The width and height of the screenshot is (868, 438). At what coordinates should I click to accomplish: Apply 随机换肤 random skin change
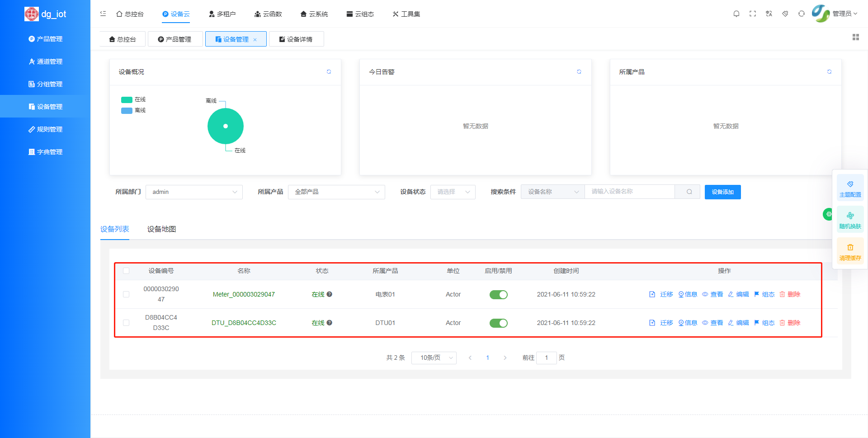[850, 219]
